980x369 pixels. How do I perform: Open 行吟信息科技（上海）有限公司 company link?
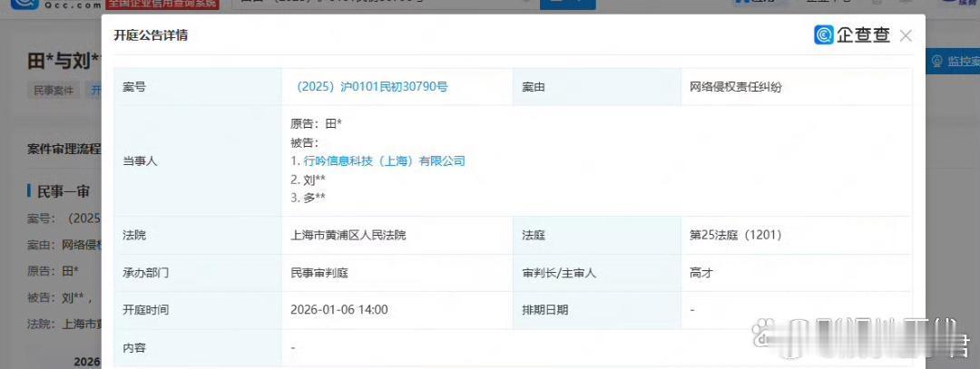point(385,161)
